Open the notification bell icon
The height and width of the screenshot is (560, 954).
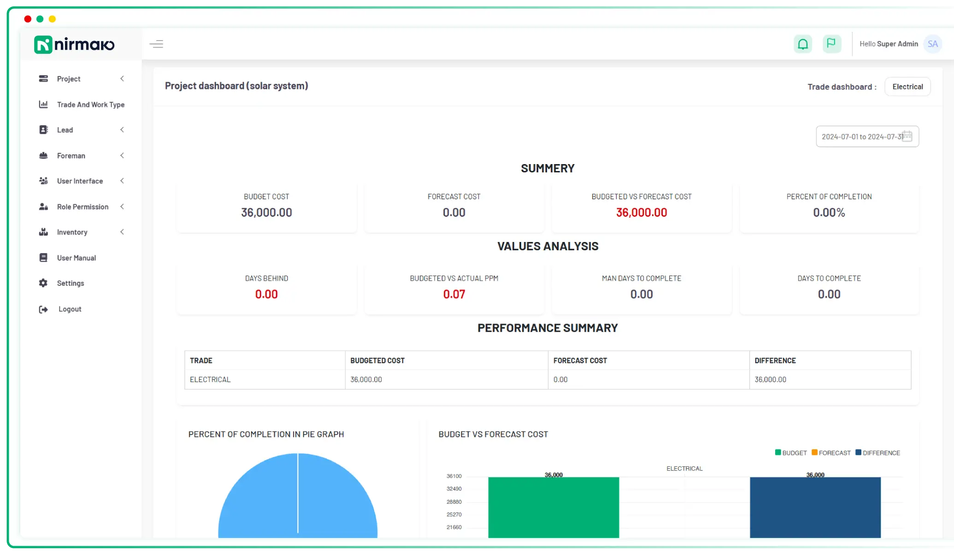(x=803, y=44)
